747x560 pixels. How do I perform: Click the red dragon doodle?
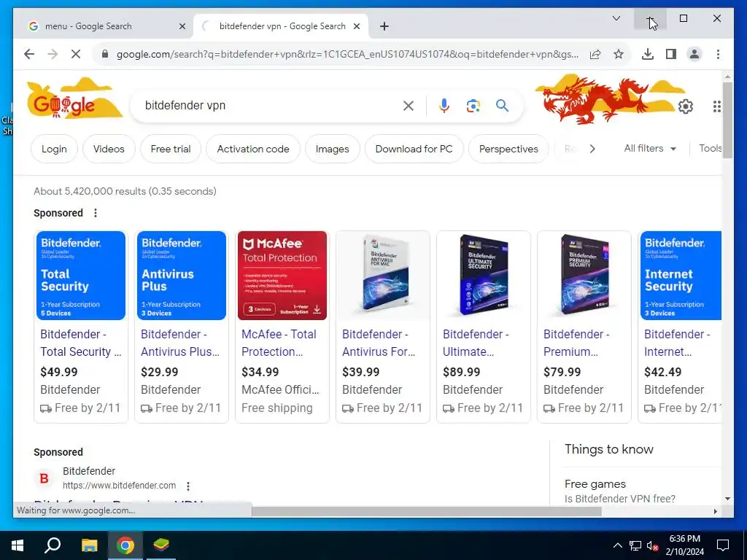point(595,99)
